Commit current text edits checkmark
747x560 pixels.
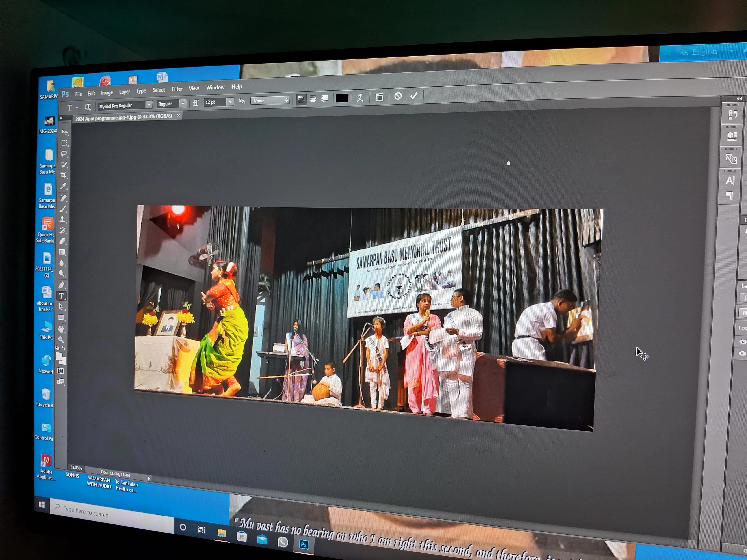pos(414,96)
